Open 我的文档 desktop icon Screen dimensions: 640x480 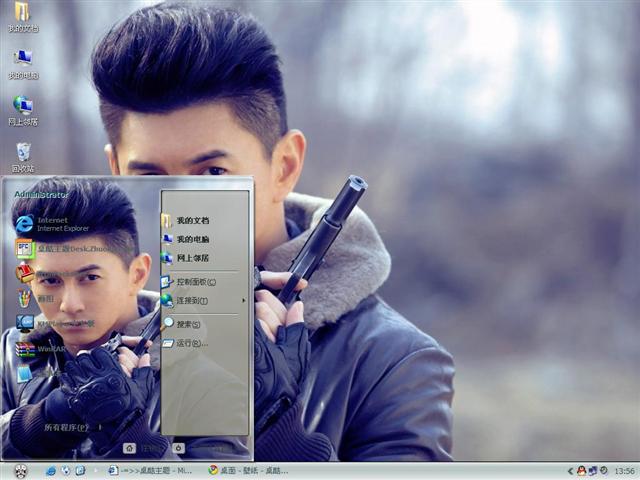click(x=23, y=17)
